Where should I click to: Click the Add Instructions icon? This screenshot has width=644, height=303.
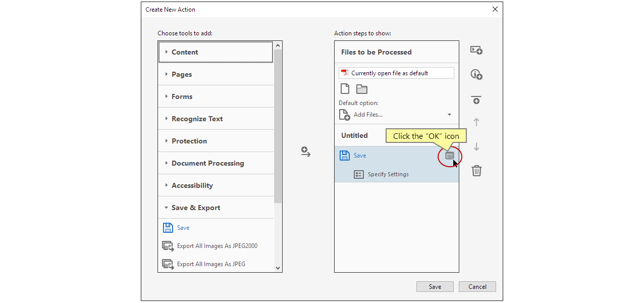coord(476,75)
